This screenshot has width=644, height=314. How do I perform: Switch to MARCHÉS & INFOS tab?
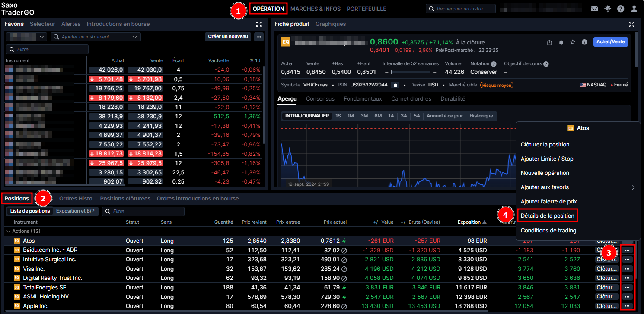316,9
